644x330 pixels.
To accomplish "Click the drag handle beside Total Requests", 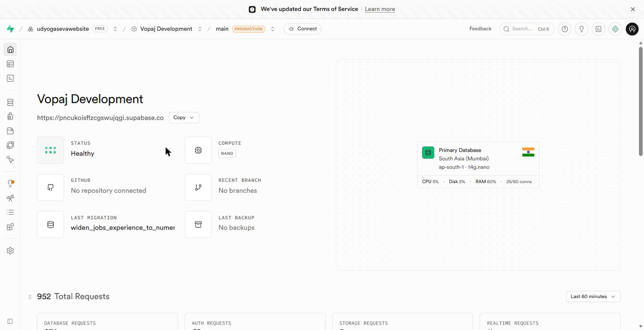I will 30,297.
